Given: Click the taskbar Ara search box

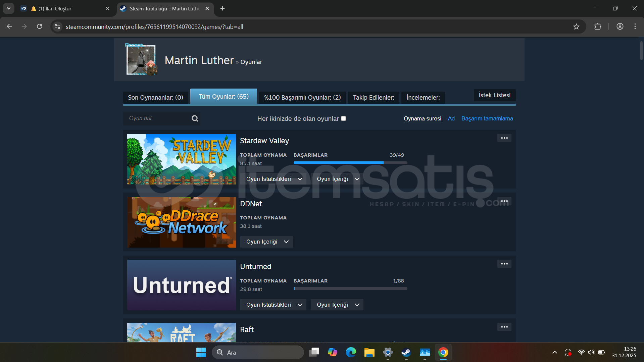Looking at the screenshot, I should click(x=258, y=353).
